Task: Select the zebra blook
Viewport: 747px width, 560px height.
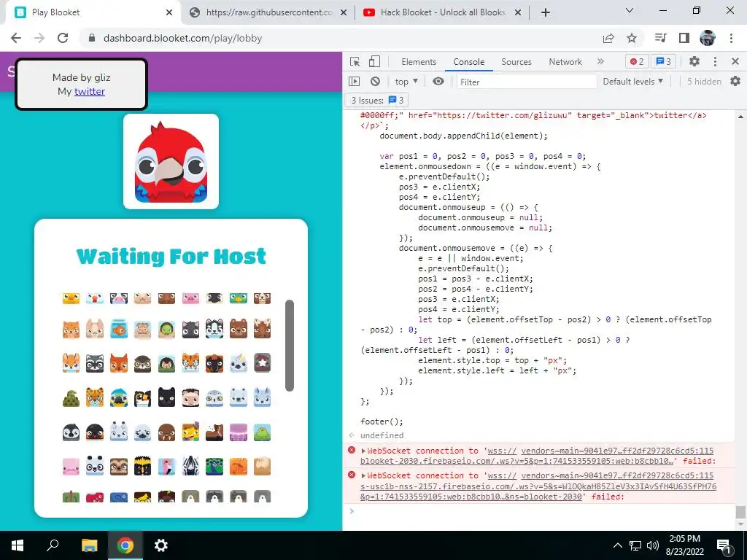Action: point(190,466)
